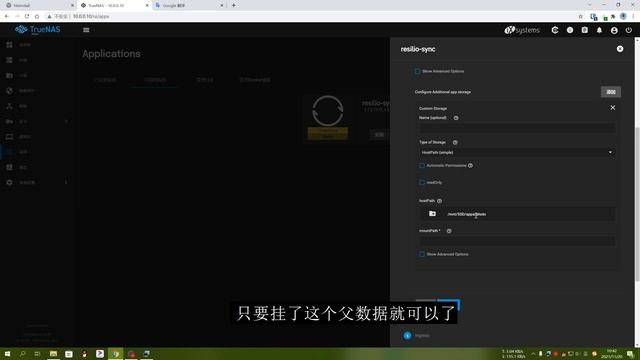Open the Network sidebar icon

9,106
